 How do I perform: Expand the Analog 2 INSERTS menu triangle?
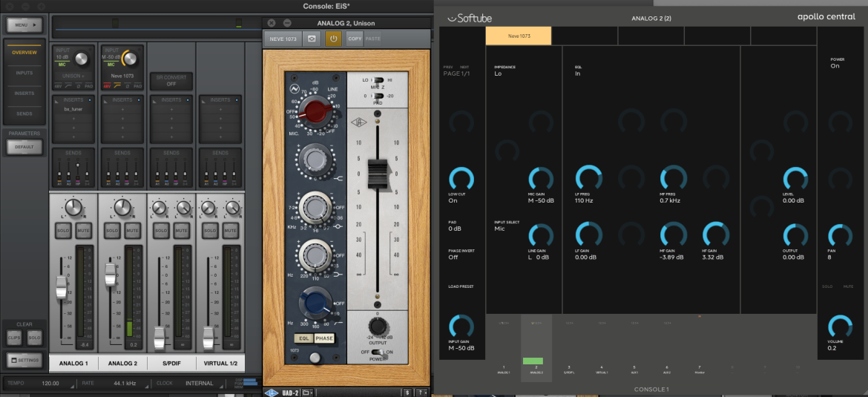pyautogui.click(x=106, y=100)
